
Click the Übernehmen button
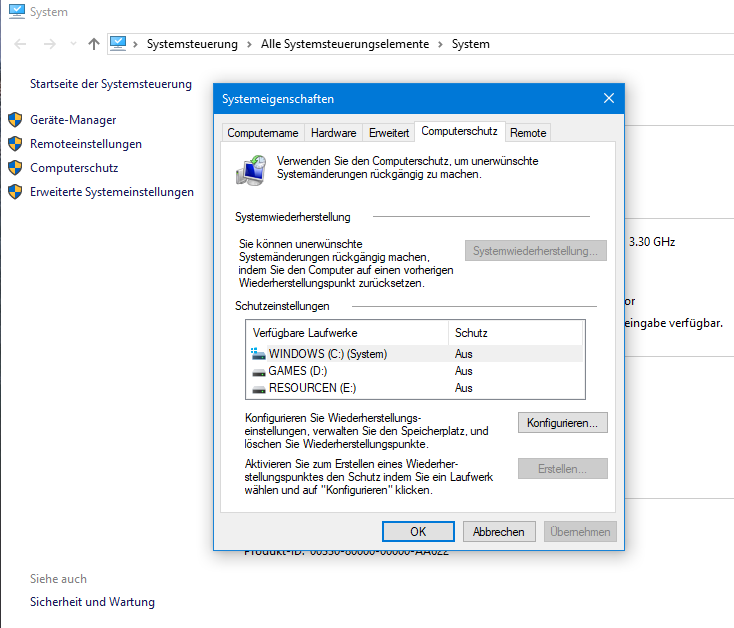(580, 532)
